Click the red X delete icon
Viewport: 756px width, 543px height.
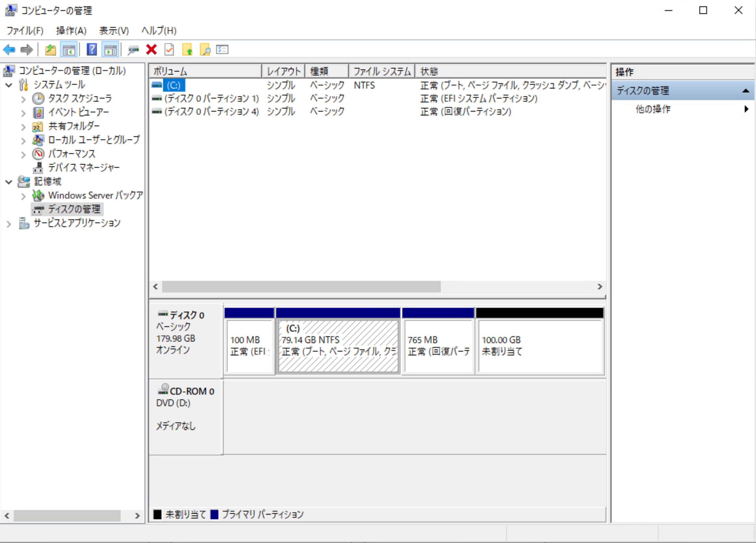(151, 50)
